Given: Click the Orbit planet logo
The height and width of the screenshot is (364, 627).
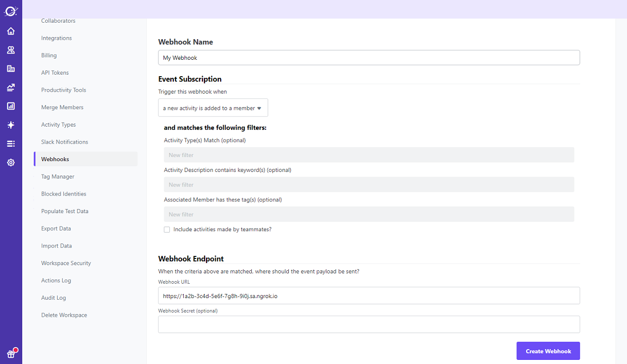Looking at the screenshot, I should click(11, 10).
